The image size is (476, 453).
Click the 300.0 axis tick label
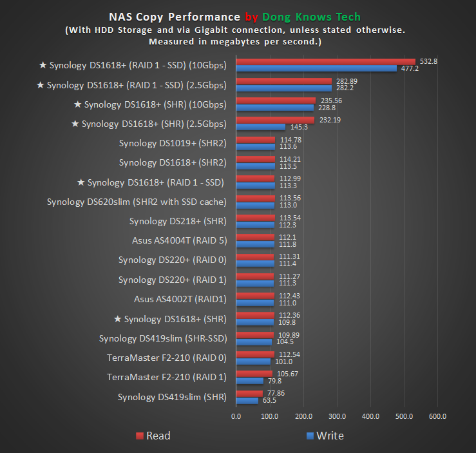337,416
